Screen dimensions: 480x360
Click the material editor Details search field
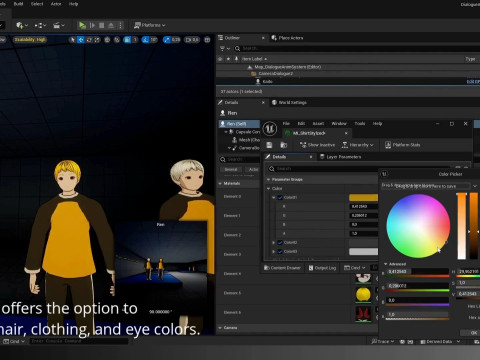pos(358,169)
